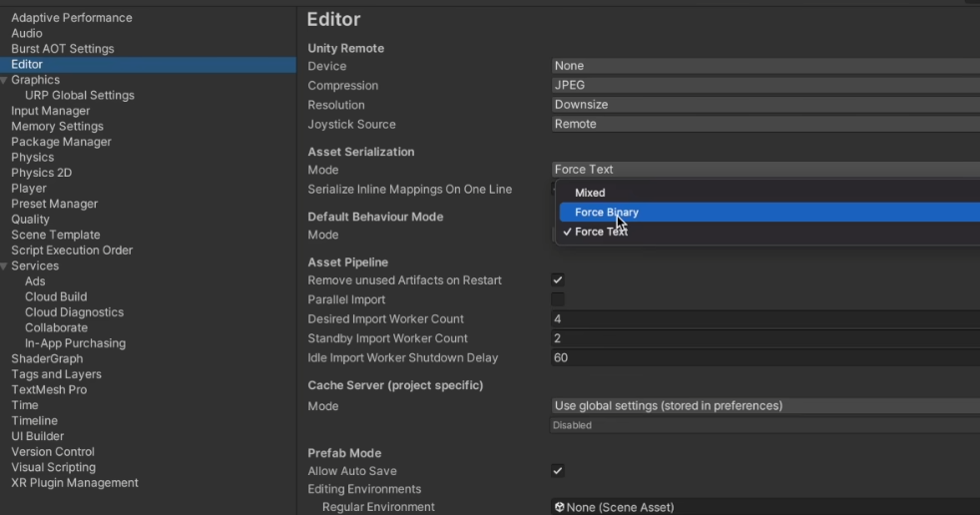Image resolution: width=980 pixels, height=515 pixels.
Task: Click the Disabled cache server status text
Action: (572, 425)
